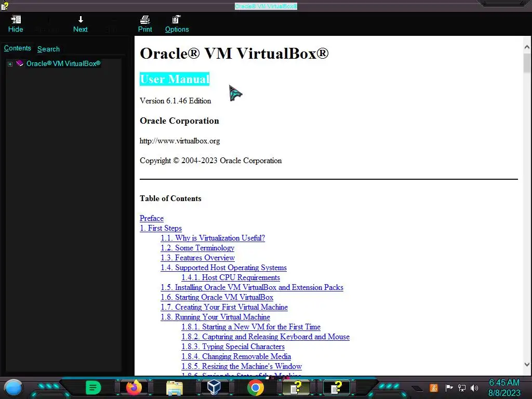The width and height of the screenshot is (532, 399).
Task: Open 1.8.2. Capturing and Releasing Keyboard link
Action: tap(265, 336)
